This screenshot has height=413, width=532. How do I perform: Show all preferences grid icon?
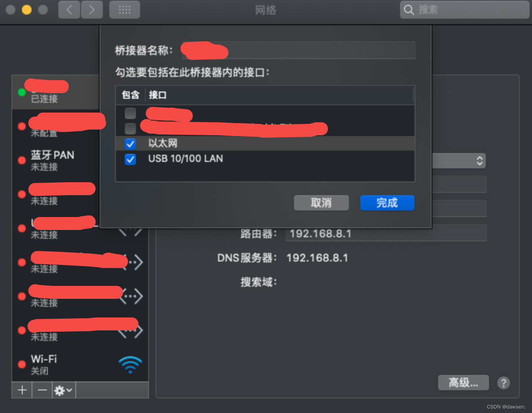125,10
